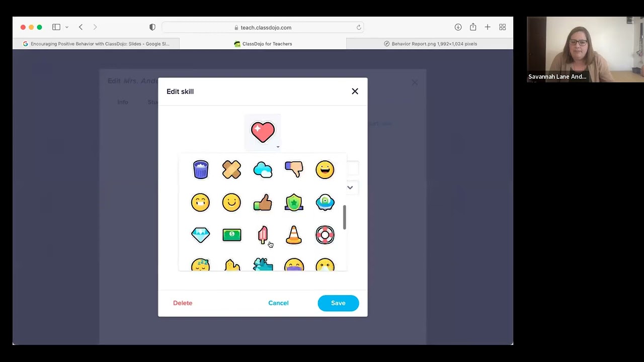Screen dimensions: 644x362
Task: Choose the laughing open-mouth smiley
Action: [325, 169]
